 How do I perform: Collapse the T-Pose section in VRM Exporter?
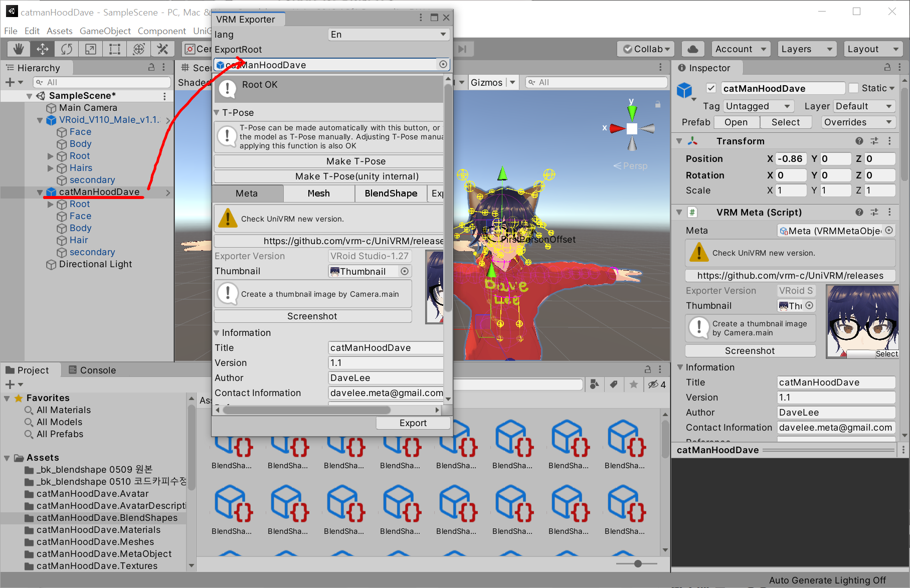click(217, 113)
